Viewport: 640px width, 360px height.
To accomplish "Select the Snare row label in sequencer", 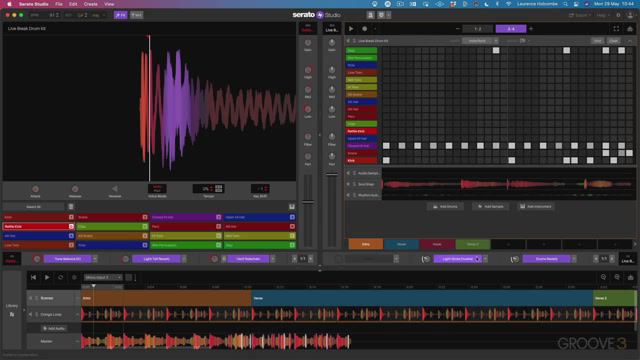I will [362, 153].
